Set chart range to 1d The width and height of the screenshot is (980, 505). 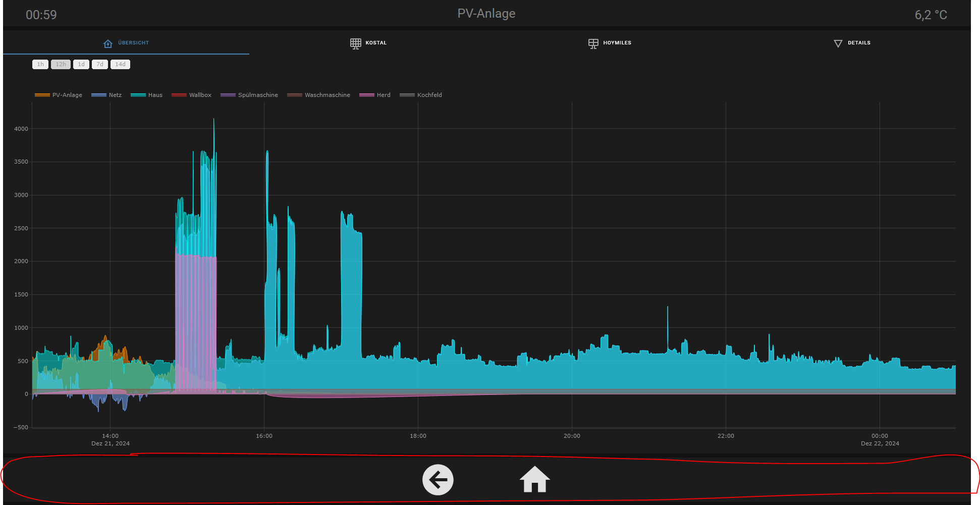point(81,64)
